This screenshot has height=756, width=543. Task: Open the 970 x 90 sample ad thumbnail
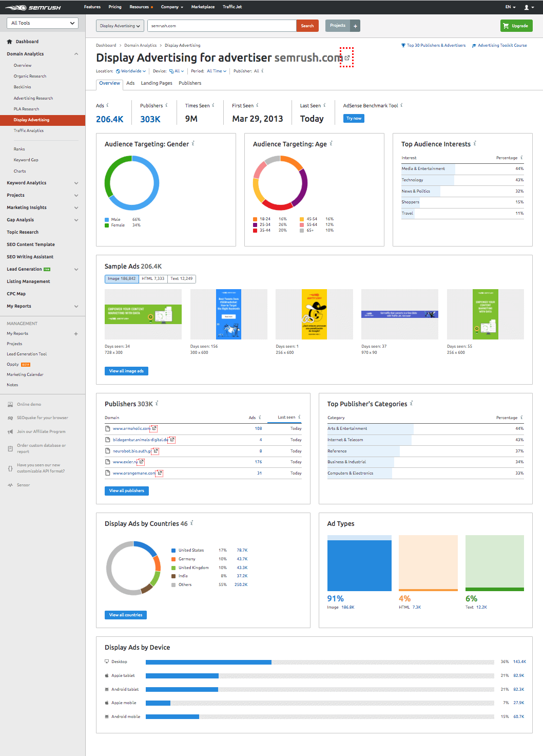tap(400, 314)
